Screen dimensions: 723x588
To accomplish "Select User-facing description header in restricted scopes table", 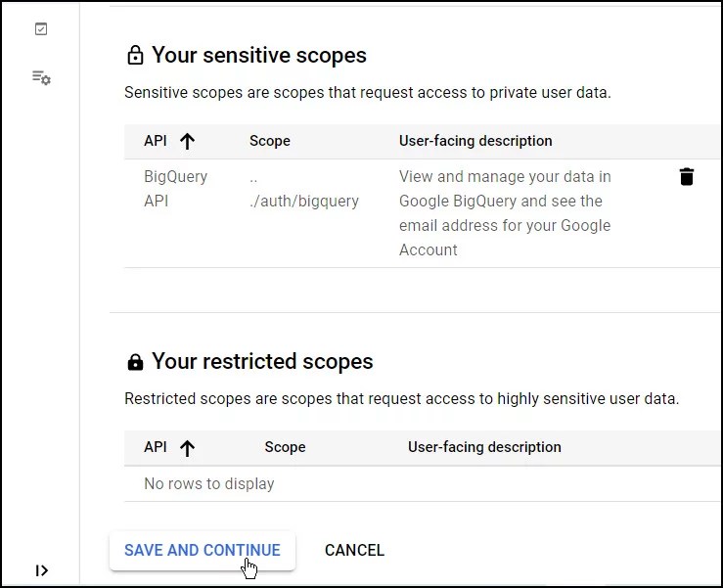I will click(x=484, y=447).
